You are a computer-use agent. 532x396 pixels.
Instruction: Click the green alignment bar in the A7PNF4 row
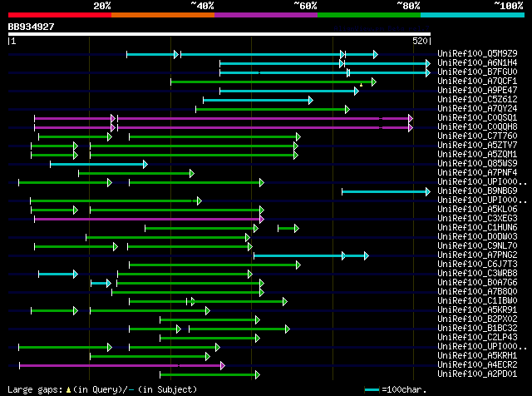[136, 174]
